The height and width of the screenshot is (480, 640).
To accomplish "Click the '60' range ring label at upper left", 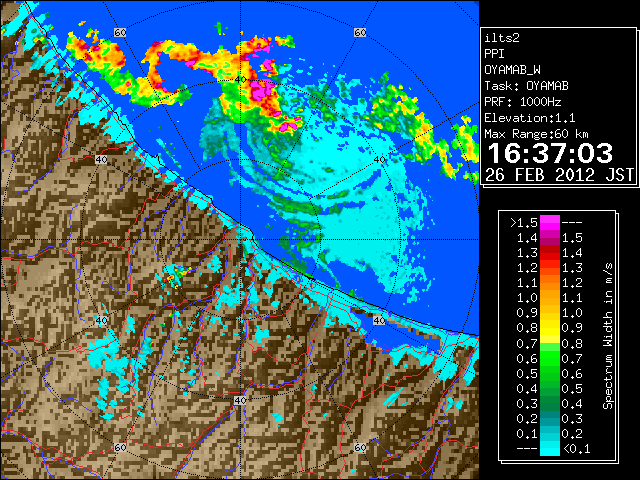I will [120, 32].
